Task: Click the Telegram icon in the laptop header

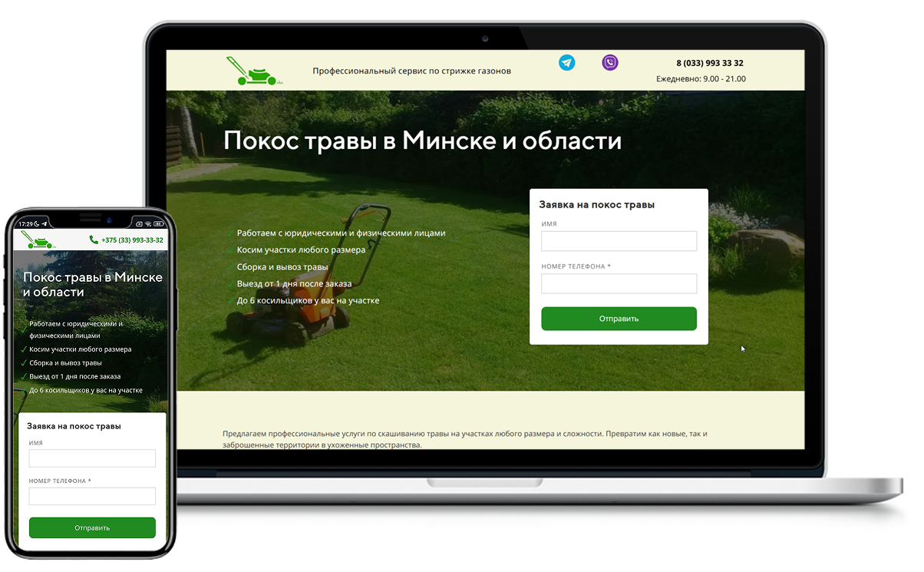Action: click(566, 63)
